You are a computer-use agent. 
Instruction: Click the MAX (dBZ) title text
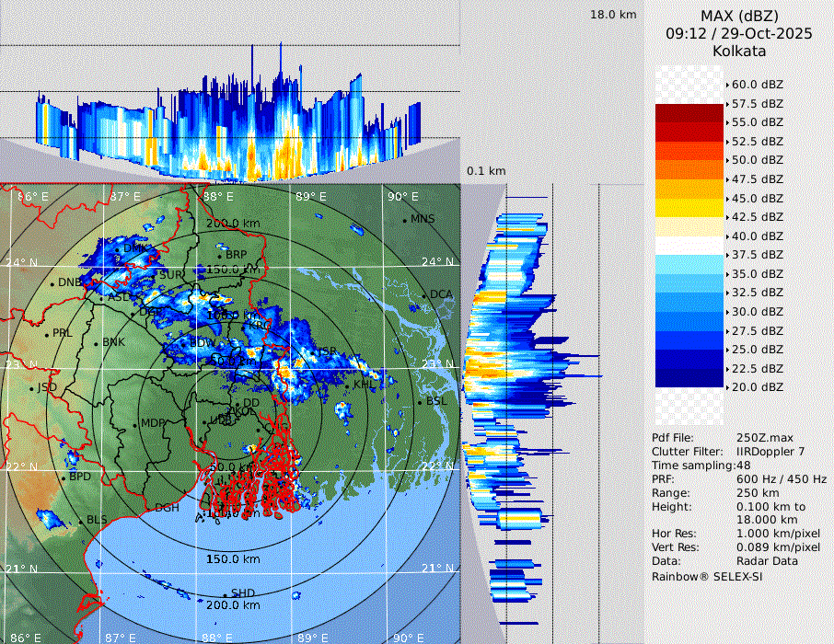(739, 17)
